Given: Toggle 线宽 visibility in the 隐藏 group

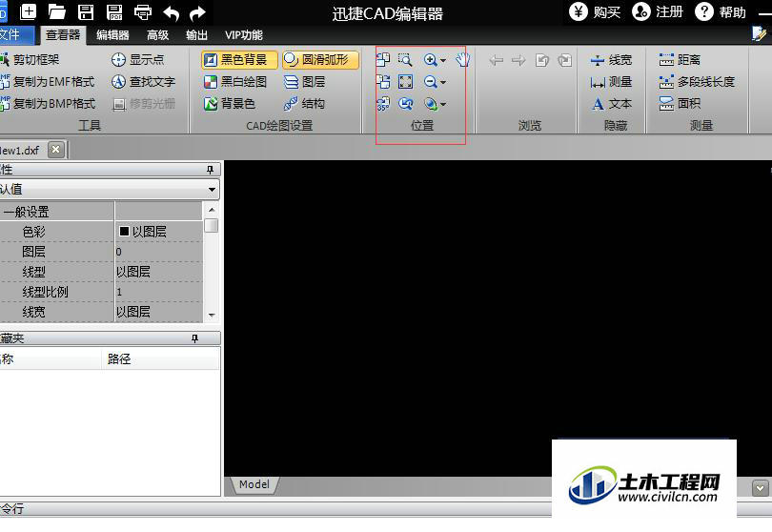Looking at the screenshot, I should [x=611, y=60].
